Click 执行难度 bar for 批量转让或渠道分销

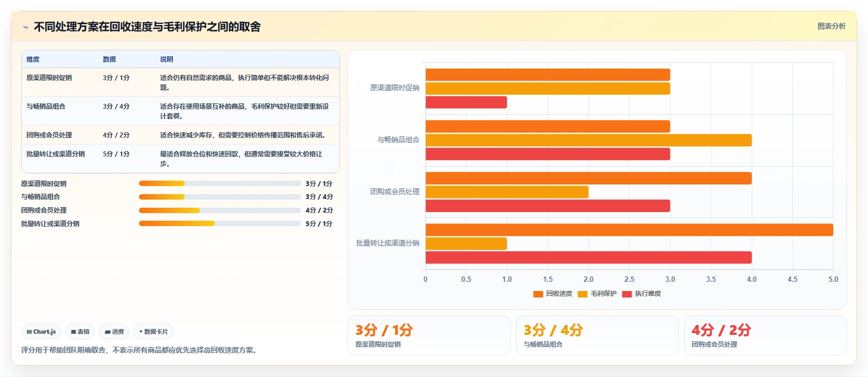click(589, 257)
